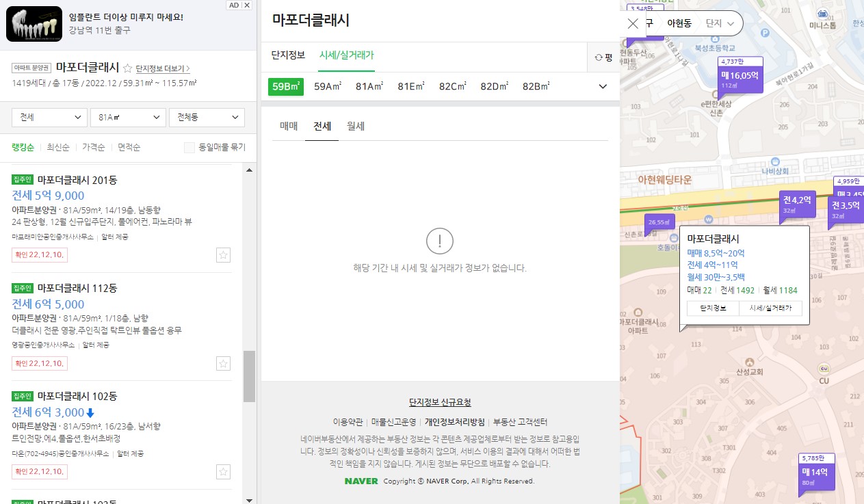Open 부동산 고객센터 footer link
Image resolution: width=864 pixels, height=504 pixels.
point(521,422)
